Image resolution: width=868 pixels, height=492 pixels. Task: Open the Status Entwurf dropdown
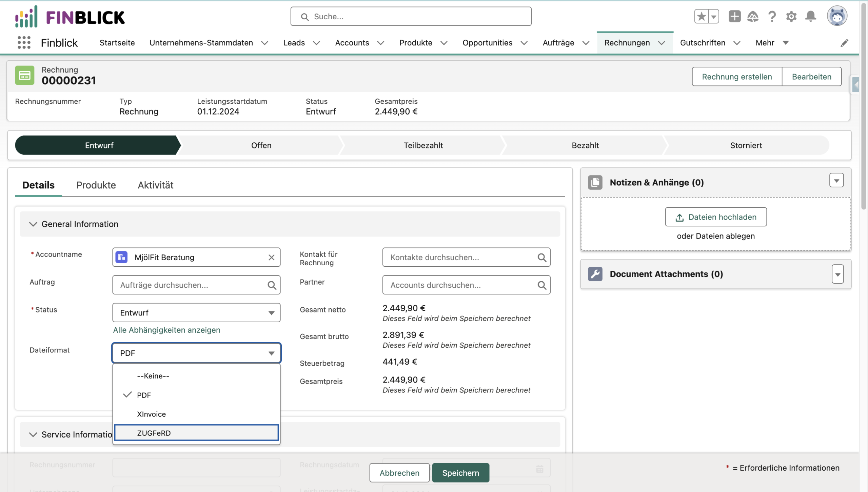point(196,313)
